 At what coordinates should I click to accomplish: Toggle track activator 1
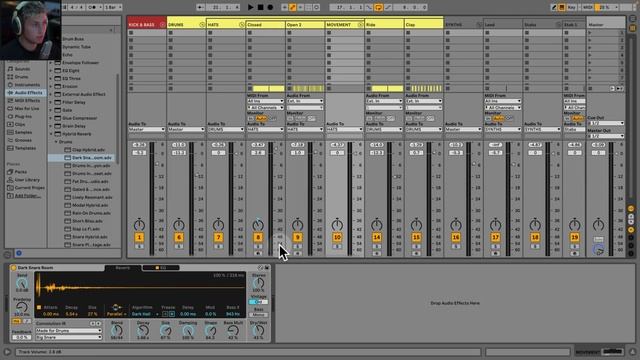[x=139, y=237]
